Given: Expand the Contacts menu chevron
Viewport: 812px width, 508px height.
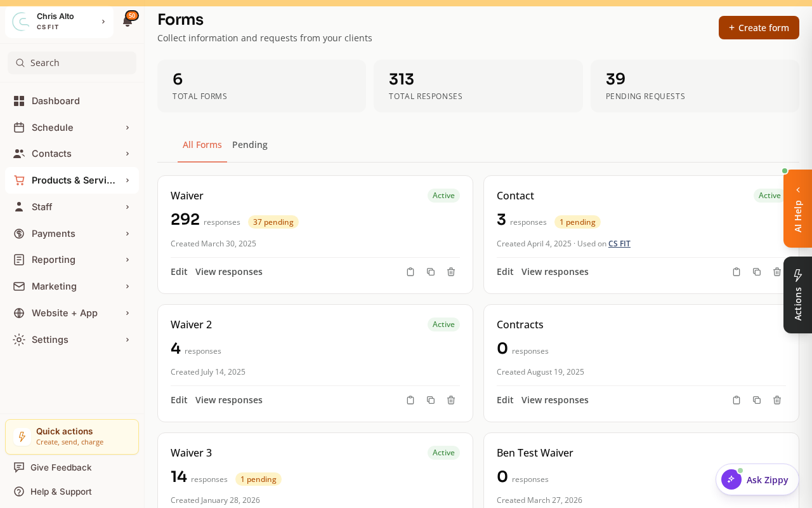Looking at the screenshot, I should (x=128, y=154).
